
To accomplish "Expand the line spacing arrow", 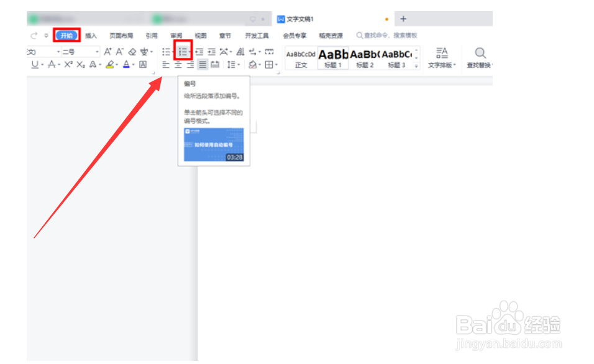I will [239, 65].
